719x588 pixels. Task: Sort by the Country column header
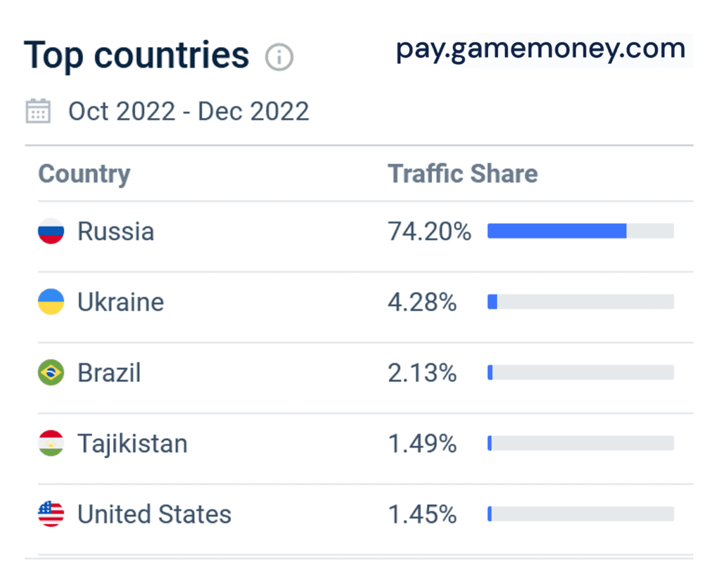84,174
